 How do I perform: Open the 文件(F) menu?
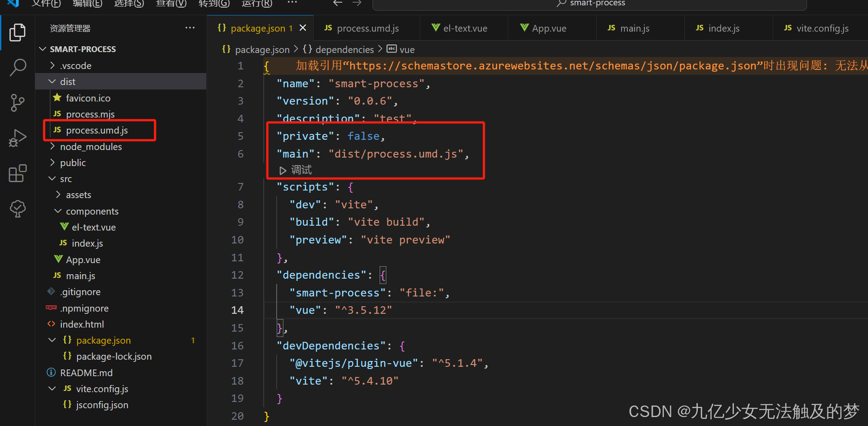point(46,3)
